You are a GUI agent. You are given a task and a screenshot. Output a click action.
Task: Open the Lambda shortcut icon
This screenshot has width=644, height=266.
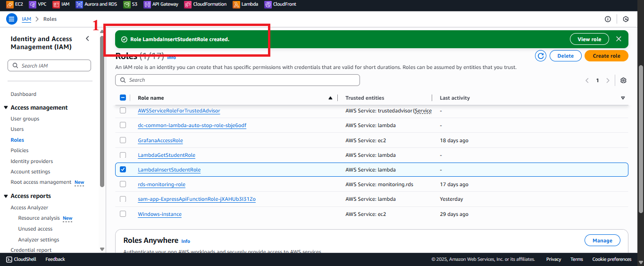click(236, 4)
